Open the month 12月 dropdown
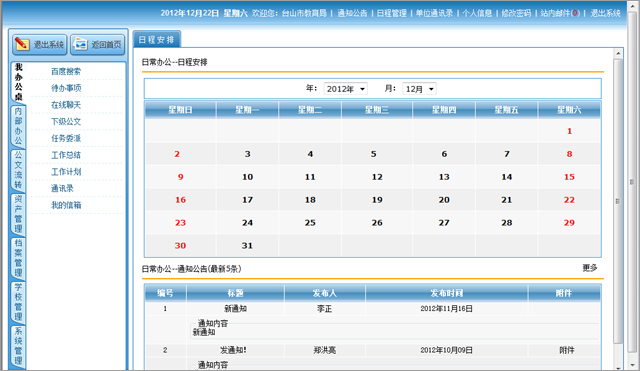The image size is (640, 371). (419, 89)
